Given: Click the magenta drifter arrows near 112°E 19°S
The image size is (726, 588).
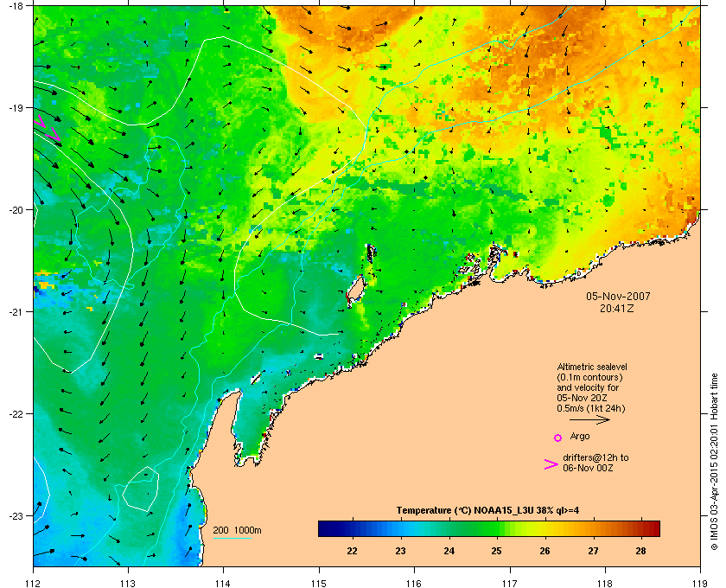Looking at the screenshot, I should (48, 128).
